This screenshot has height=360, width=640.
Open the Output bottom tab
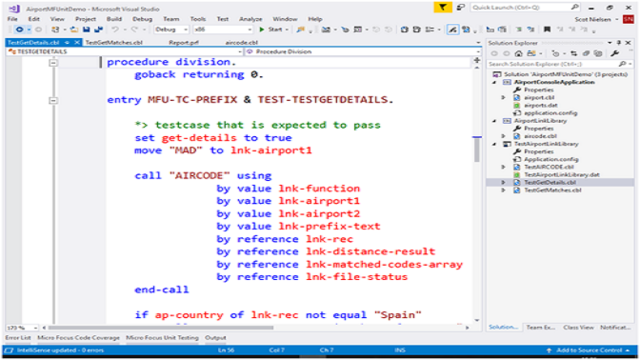pos(216,338)
